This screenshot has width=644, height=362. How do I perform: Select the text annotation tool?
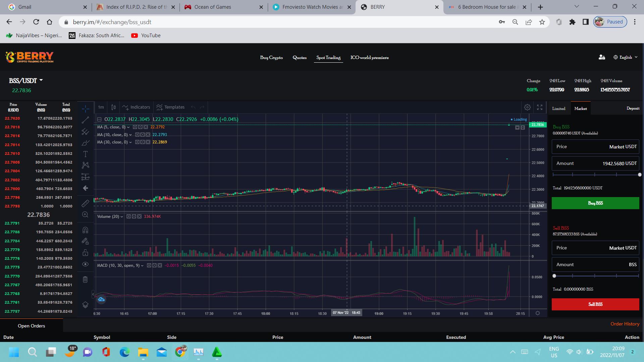tap(85, 154)
